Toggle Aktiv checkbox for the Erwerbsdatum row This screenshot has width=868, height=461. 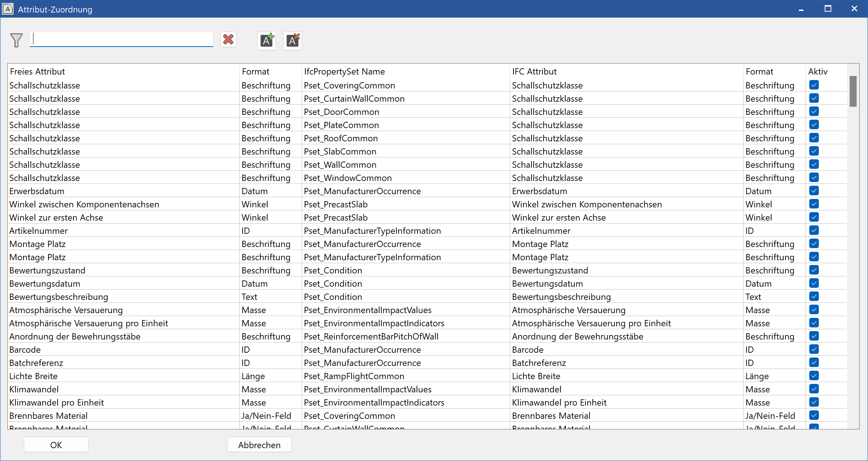(x=814, y=191)
